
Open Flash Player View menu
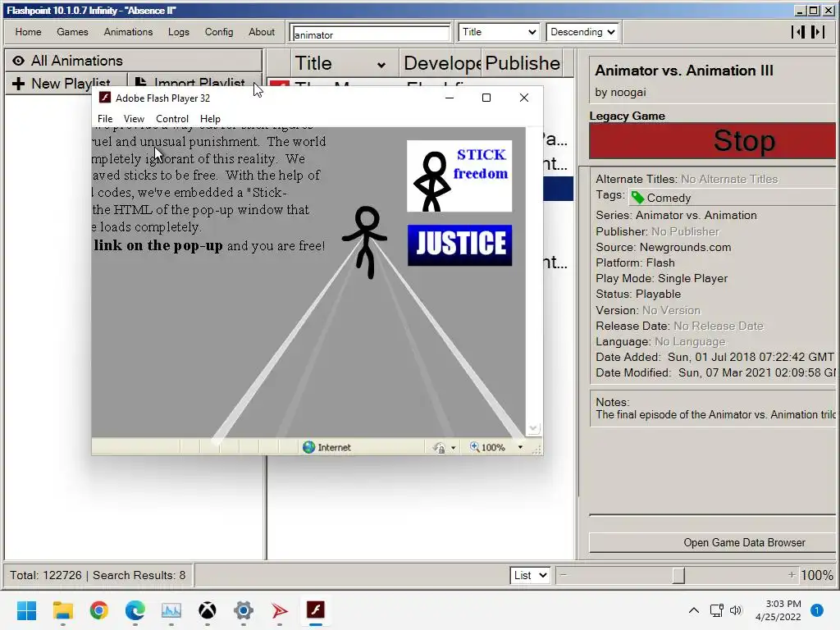pos(134,119)
